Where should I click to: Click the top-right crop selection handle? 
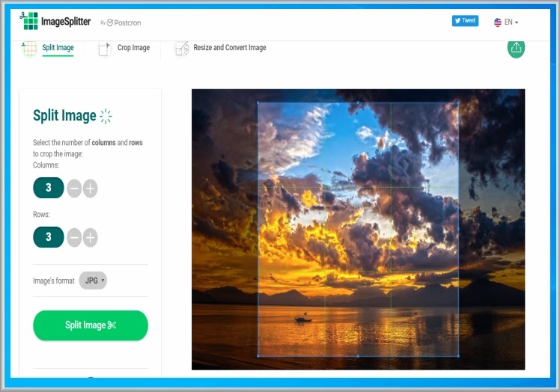(x=459, y=102)
